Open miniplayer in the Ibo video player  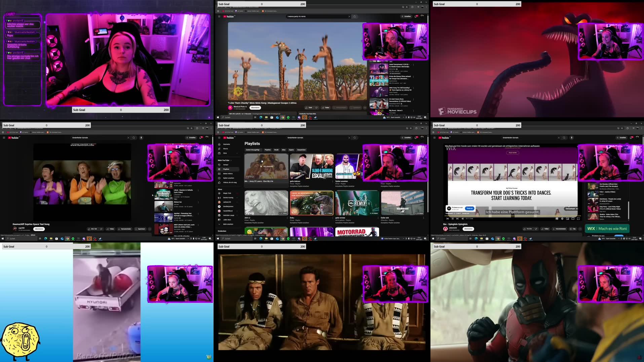(x=568, y=219)
